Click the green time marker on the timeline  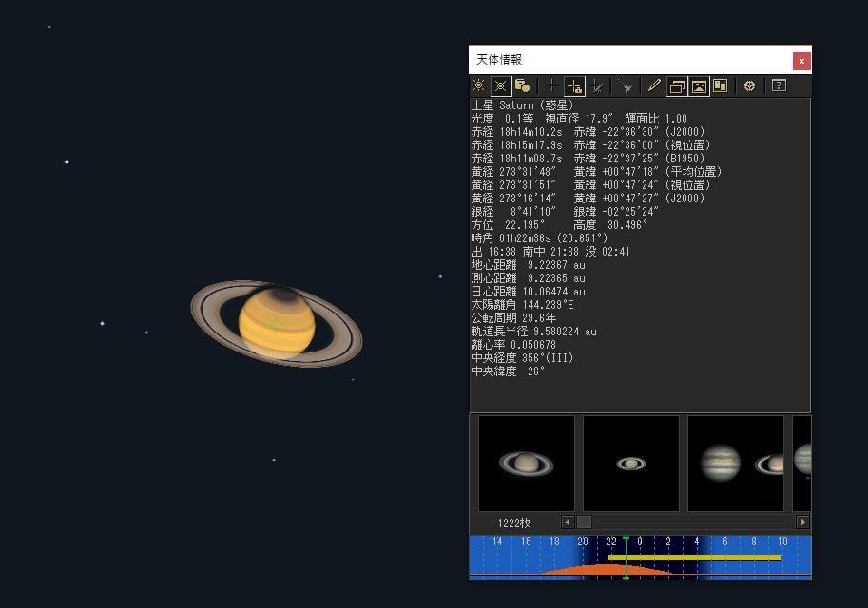pos(627,558)
